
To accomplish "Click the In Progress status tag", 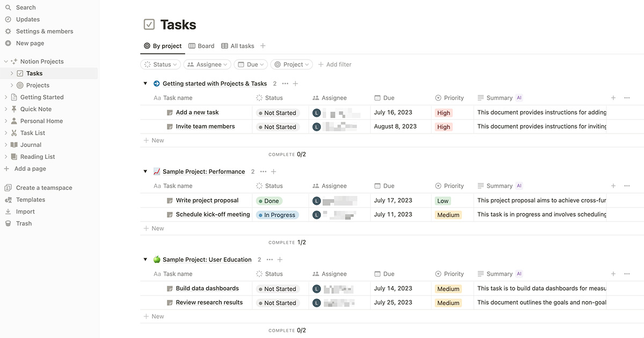I will coord(277,215).
